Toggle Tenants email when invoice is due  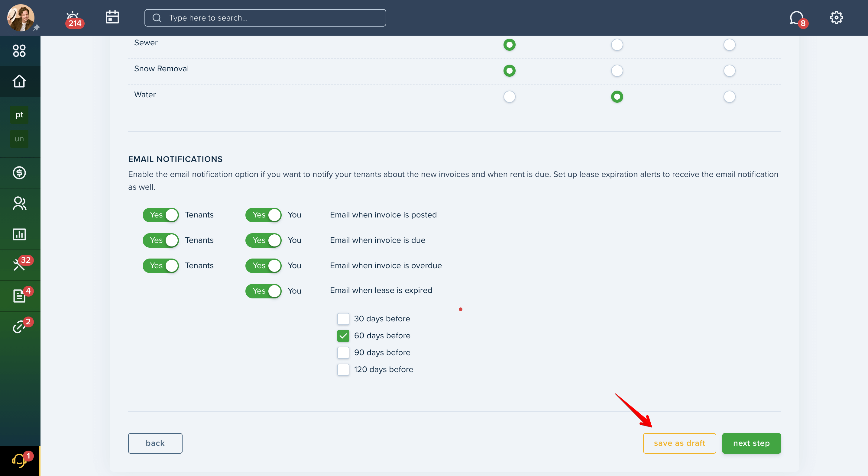(161, 240)
